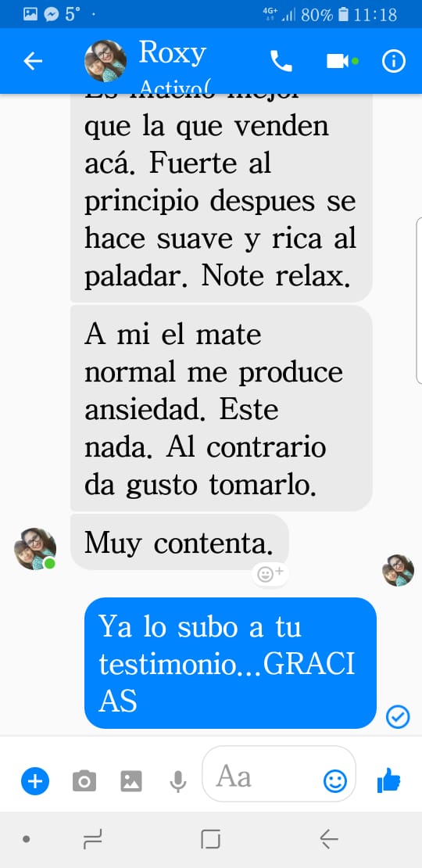Viewport: 422px width, 868px height.
Task: Add a reaction to Muy contenta message
Action: (270, 574)
